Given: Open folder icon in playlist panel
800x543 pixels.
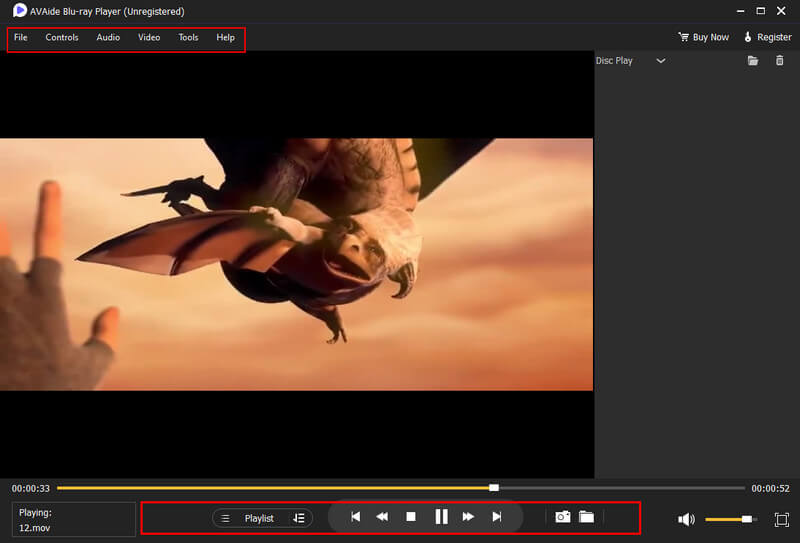Looking at the screenshot, I should [753, 61].
